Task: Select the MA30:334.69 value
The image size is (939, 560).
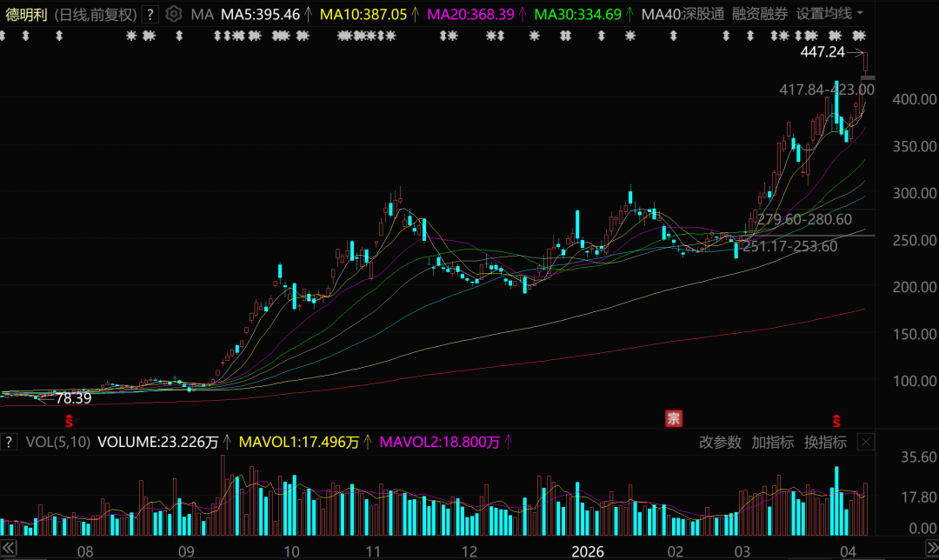Action: click(x=578, y=15)
